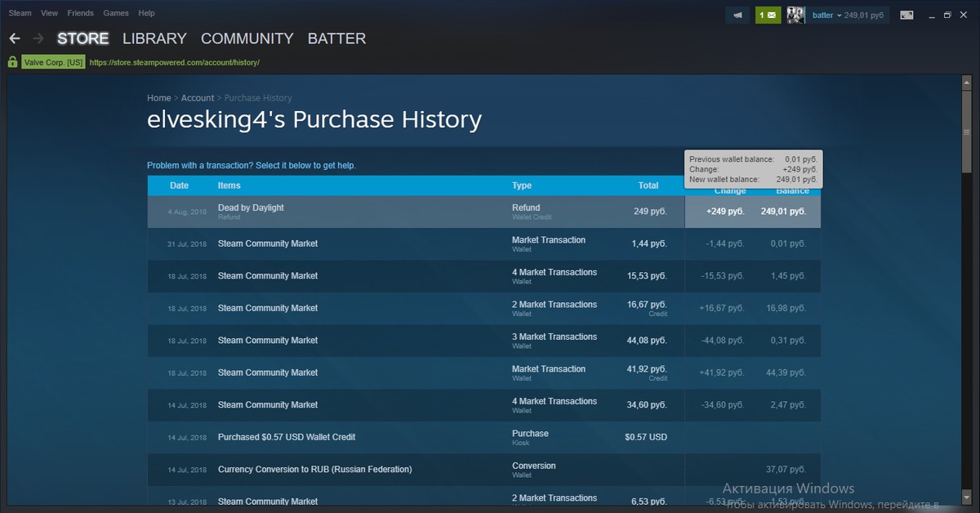Select the Dead by Daylight refund row
The width and height of the screenshot is (980, 513).
coord(484,212)
